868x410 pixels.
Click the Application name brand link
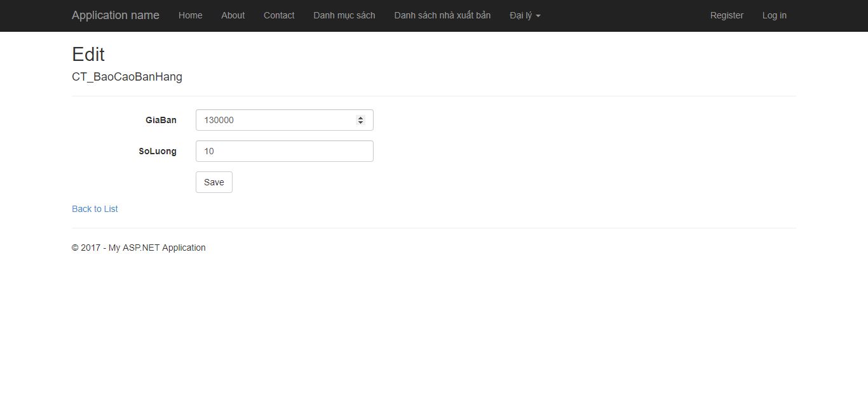(x=115, y=15)
